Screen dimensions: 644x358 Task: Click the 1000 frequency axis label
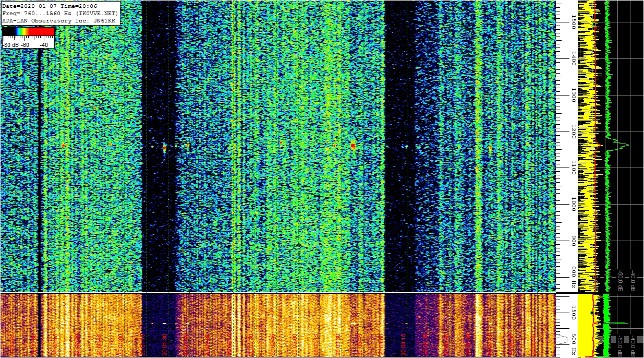[x=573, y=204]
